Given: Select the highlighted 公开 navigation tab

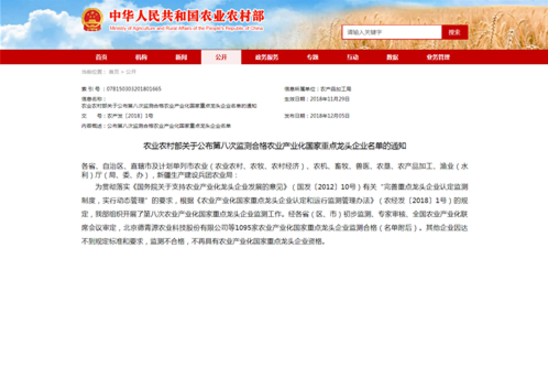Looking at the screenshot, I should pos(221,57).
